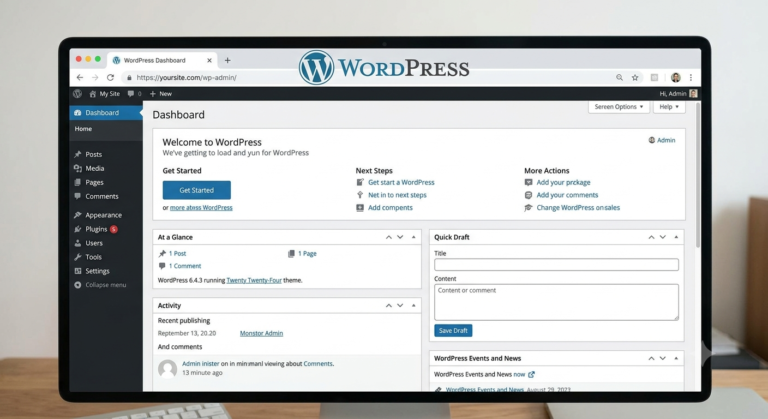Image resolution: width=768 pixels, height=419 pixels.
Task: Click the browser extension panel icon
Action: (x=654, y=77)
